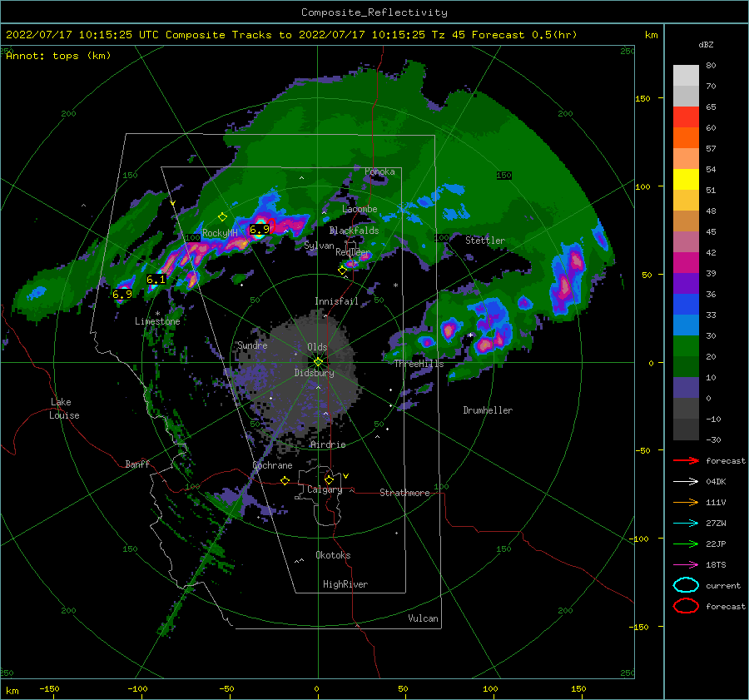Screen dimensions: 749x700
Task: Click the RedDeer city label
Action: click(353, 252)
